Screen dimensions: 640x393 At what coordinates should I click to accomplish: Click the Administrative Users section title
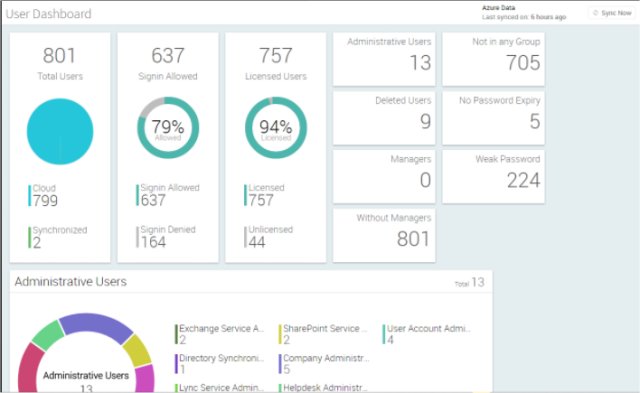pyautogui.click(x=71, y=282)
